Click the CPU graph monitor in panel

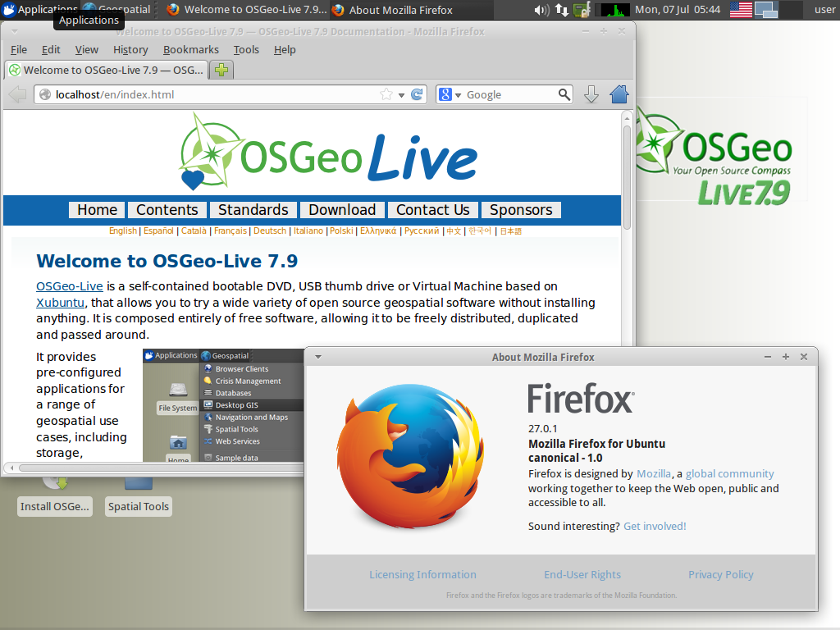click(x=612, y=10)
